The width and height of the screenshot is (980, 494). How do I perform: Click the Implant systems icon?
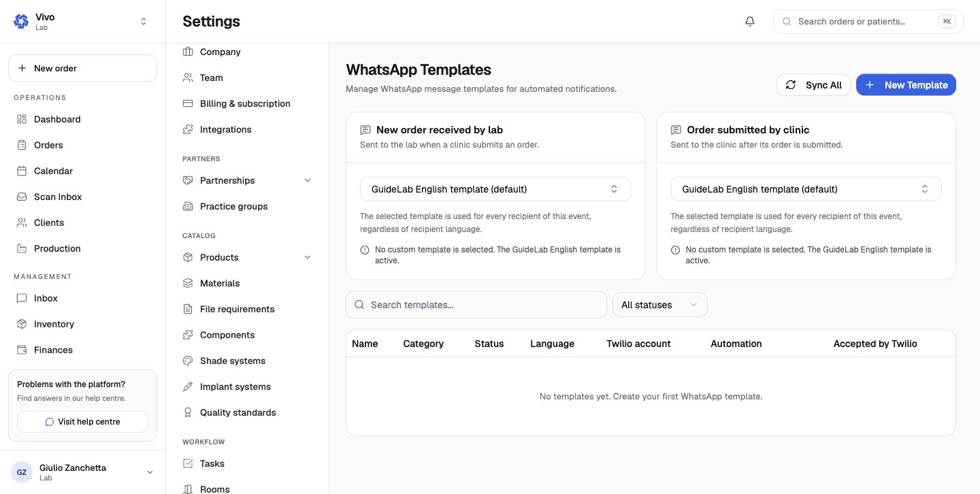188,386
